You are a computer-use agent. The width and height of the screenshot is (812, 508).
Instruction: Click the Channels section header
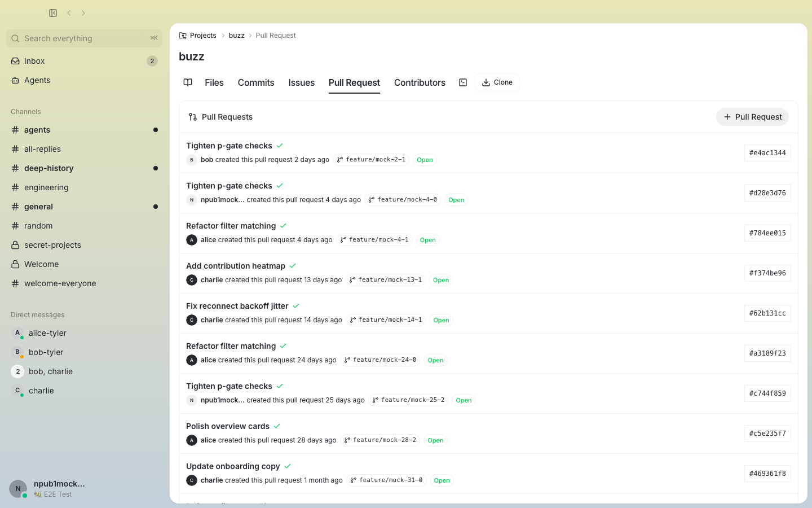(x=26, y=112)
